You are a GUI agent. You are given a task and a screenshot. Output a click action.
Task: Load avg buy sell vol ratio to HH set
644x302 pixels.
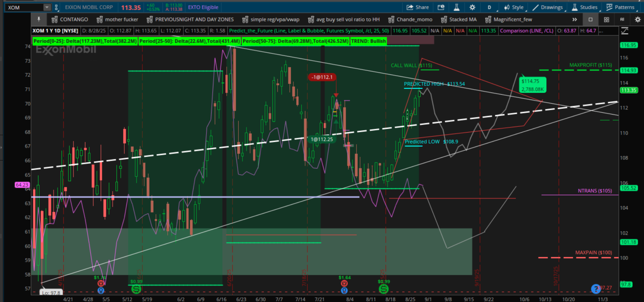348,20
